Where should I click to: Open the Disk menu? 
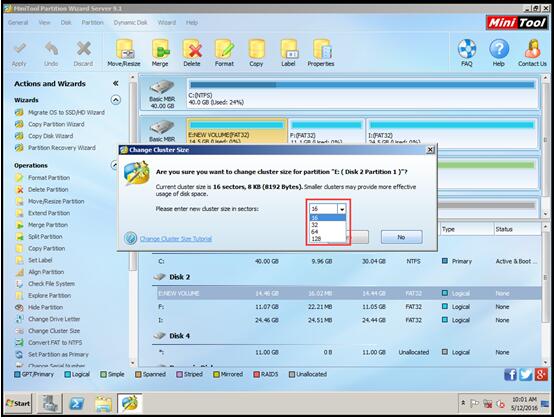coord(66,23)
